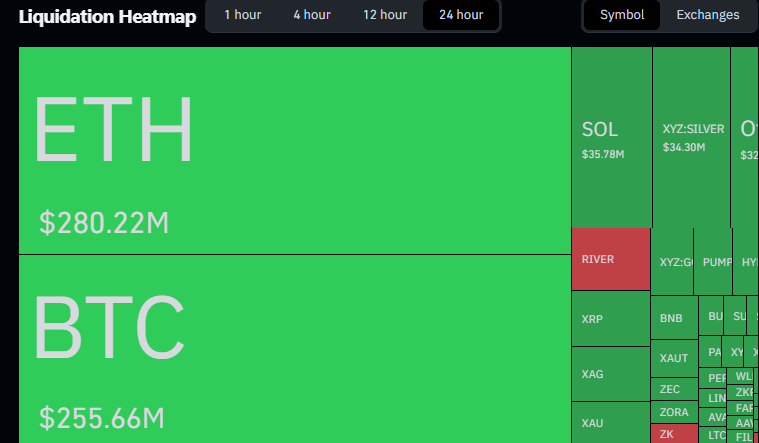Select the 24 hour timeframe
The image size is (759, 443).
(460, 15)
